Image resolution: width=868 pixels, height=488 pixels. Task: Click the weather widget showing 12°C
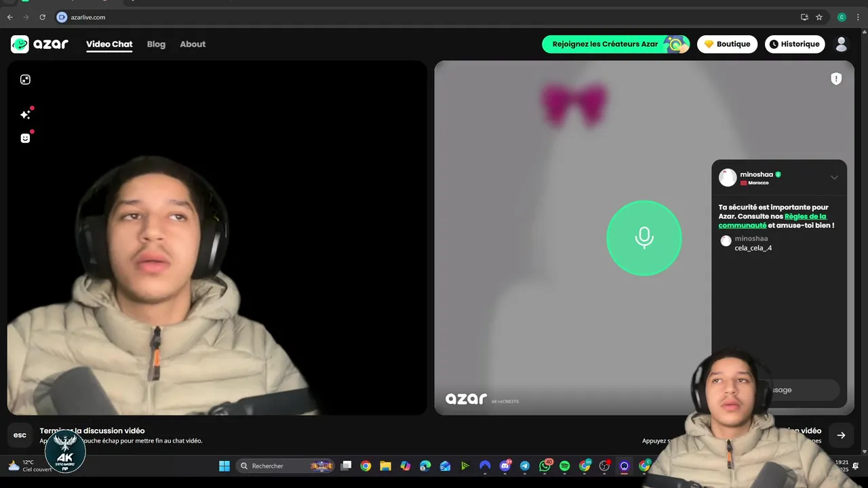tap(29, 466)
